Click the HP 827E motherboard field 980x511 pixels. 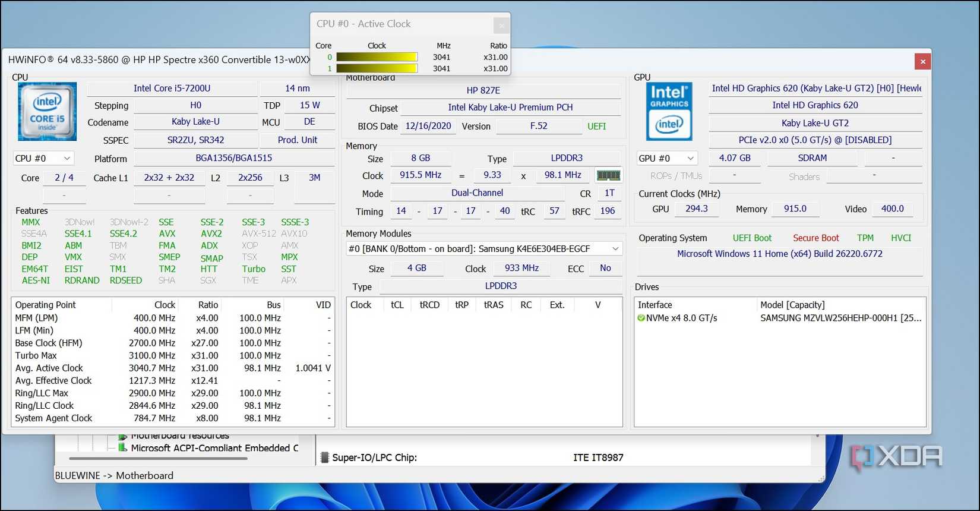(483, 90)
